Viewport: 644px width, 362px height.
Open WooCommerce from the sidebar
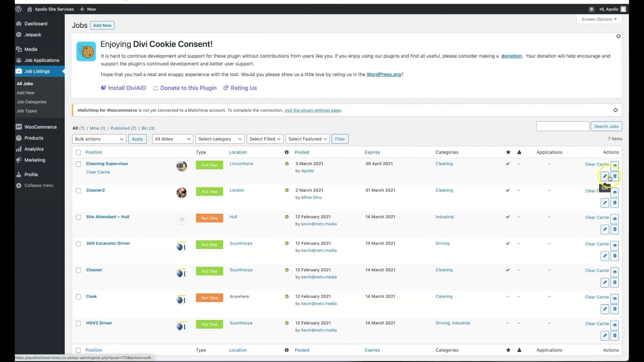41,127
